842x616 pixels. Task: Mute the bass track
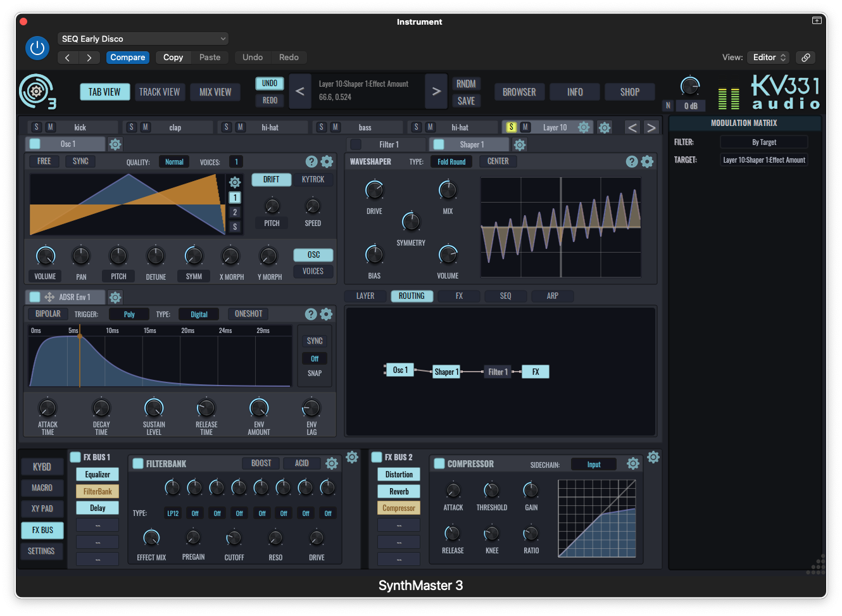tap(335, 127)
